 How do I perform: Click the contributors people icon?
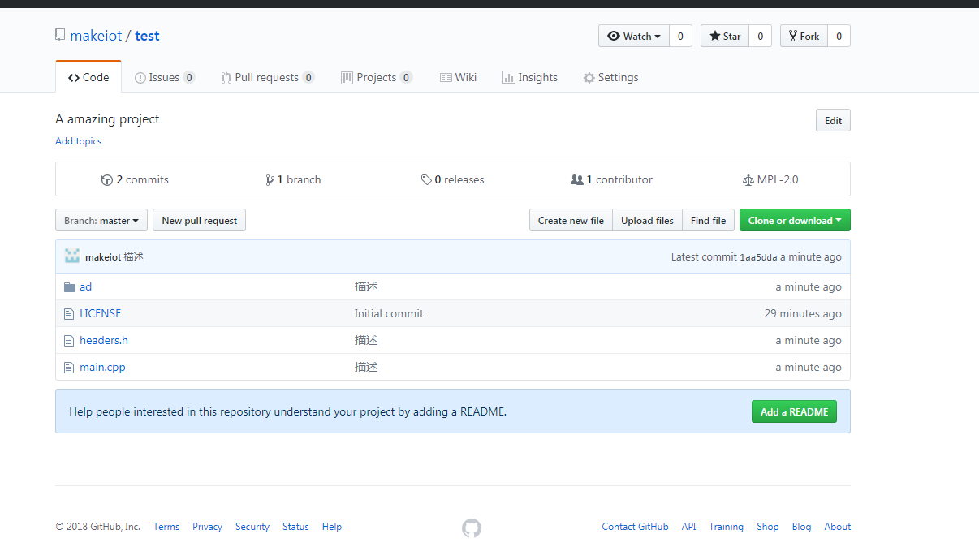pos(576,180)
